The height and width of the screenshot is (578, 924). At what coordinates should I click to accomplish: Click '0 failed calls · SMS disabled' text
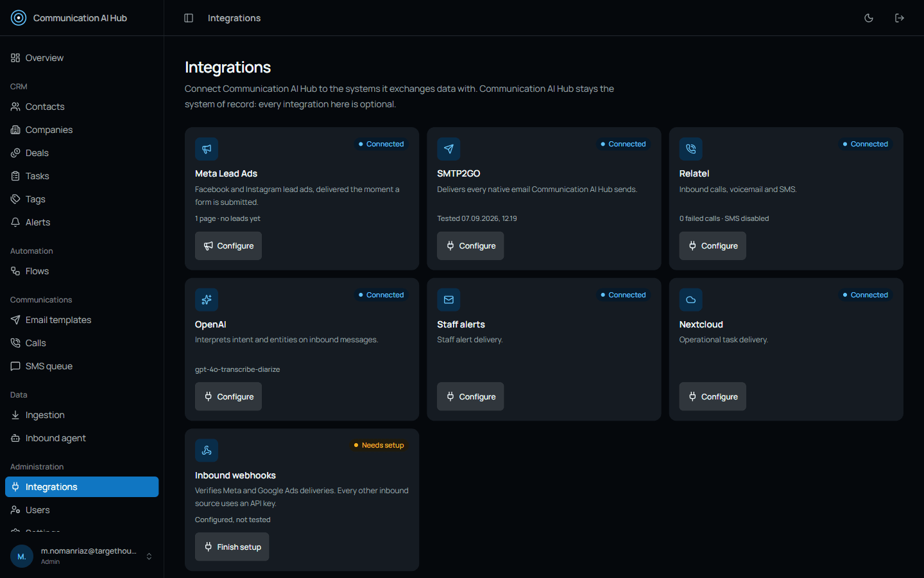(724, 218)
